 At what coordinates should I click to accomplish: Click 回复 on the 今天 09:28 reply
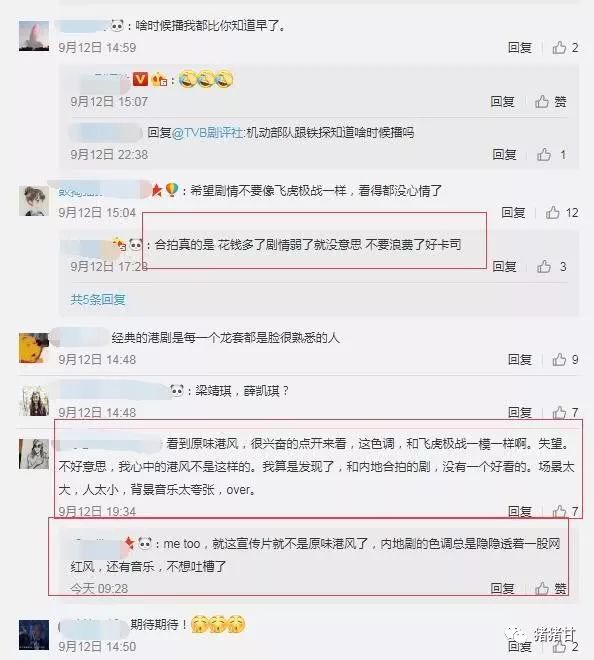tap(502, 588)
